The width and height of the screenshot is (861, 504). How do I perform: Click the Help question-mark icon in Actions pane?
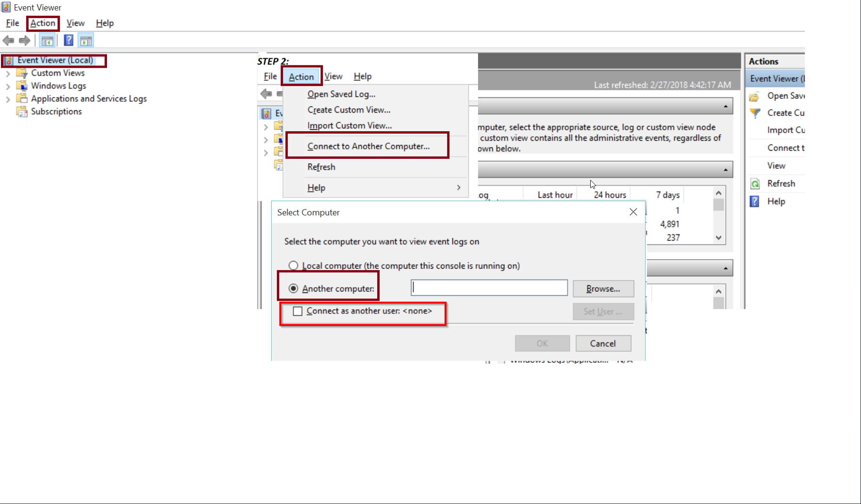(x=755, y=201)
